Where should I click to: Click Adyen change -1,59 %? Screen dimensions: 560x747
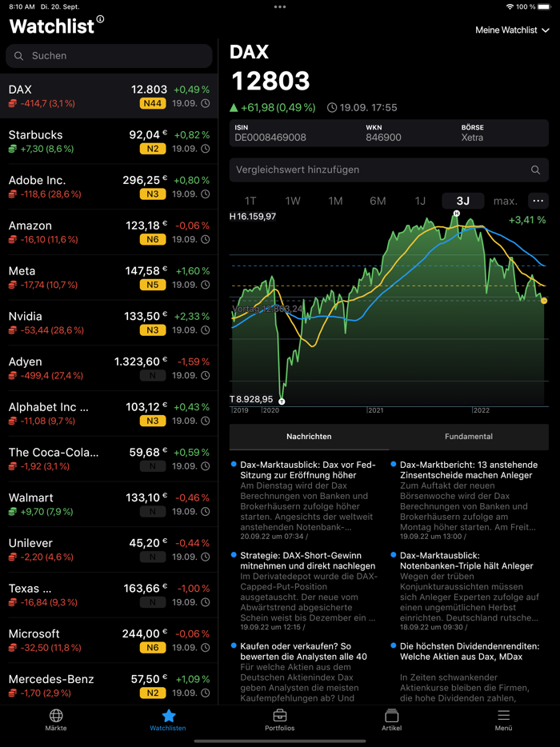[x=194, y=362]
